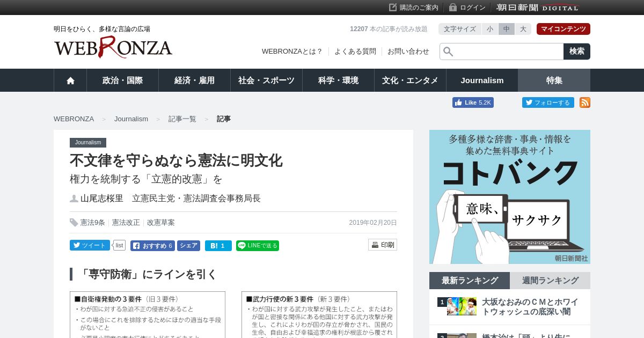This screenshot has height=338, width=644.
Task: Open 大坂なおみのＣＭとホワイトウォッシュ article
Action: click(530, 307)
